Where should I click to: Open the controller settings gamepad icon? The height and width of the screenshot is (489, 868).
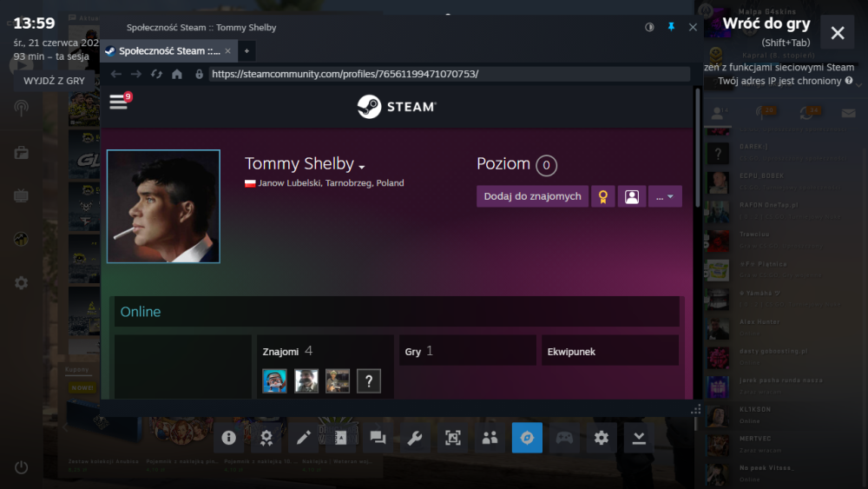[x=564, y=438]
